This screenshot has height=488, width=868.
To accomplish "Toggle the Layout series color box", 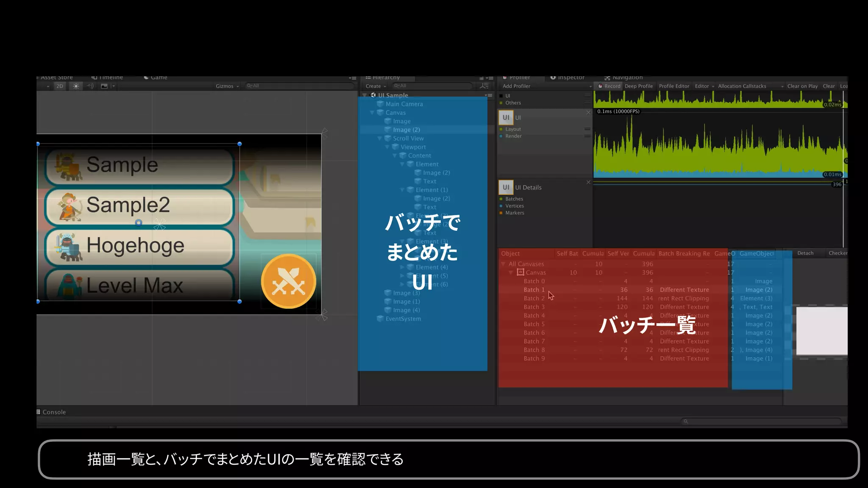I will click(x=501, y=129).
